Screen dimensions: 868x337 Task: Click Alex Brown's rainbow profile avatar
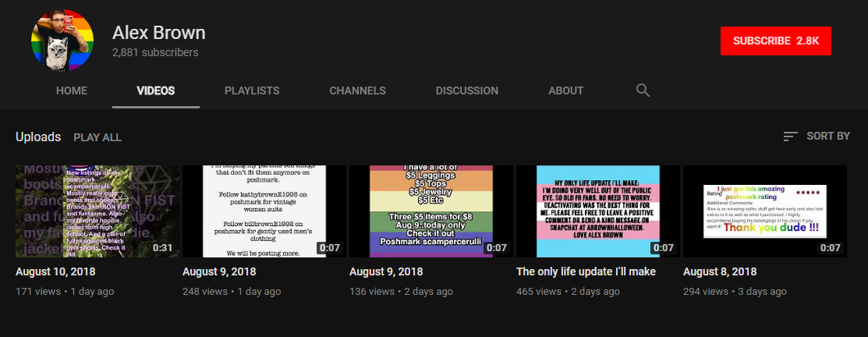pos(62,41)
